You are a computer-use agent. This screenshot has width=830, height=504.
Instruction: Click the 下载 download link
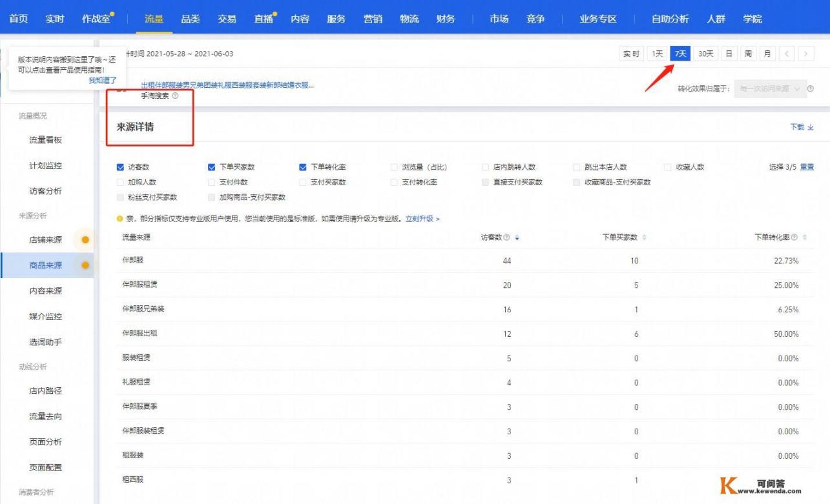click(802, 127)
